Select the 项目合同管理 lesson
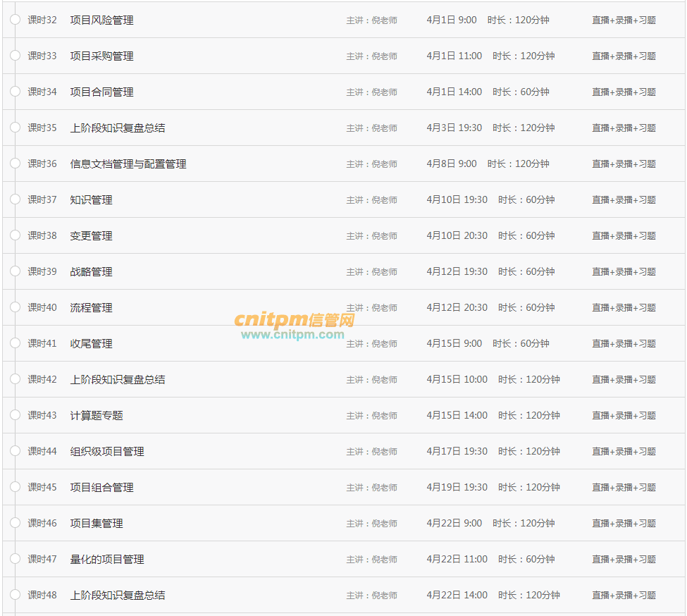The image size is (687, 616). click(101, 92)
